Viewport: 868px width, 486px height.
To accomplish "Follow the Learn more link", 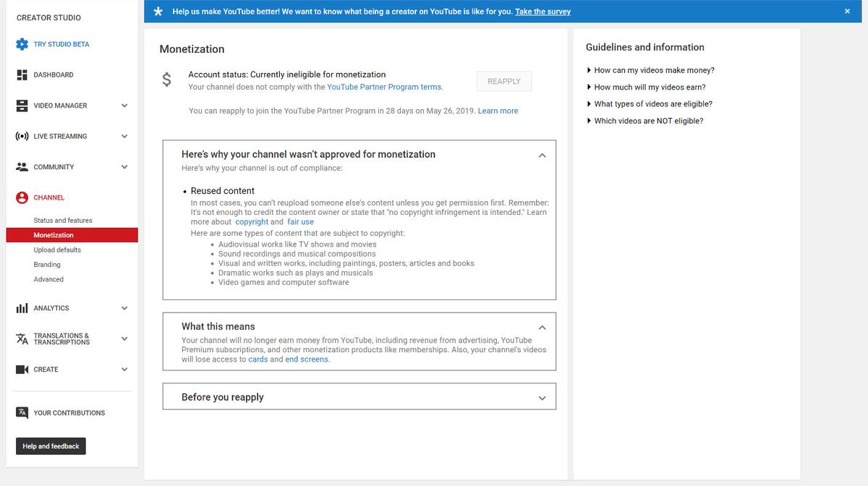I will pos(498,111).
